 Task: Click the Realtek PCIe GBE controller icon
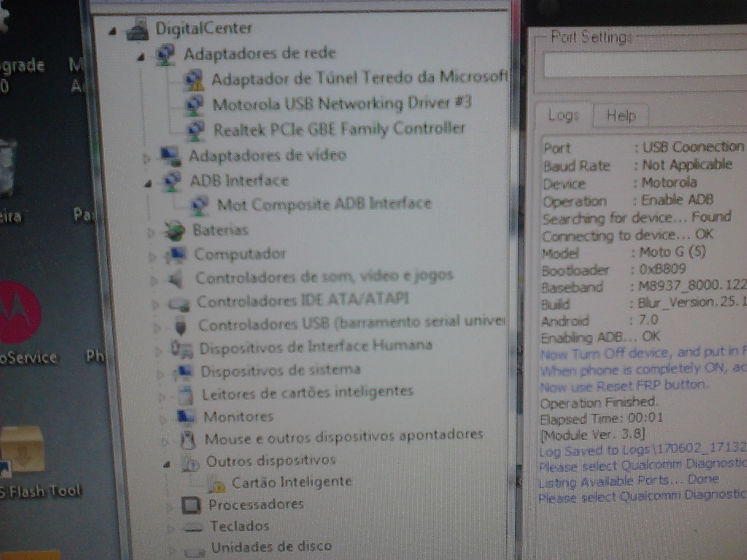(196, 130)
